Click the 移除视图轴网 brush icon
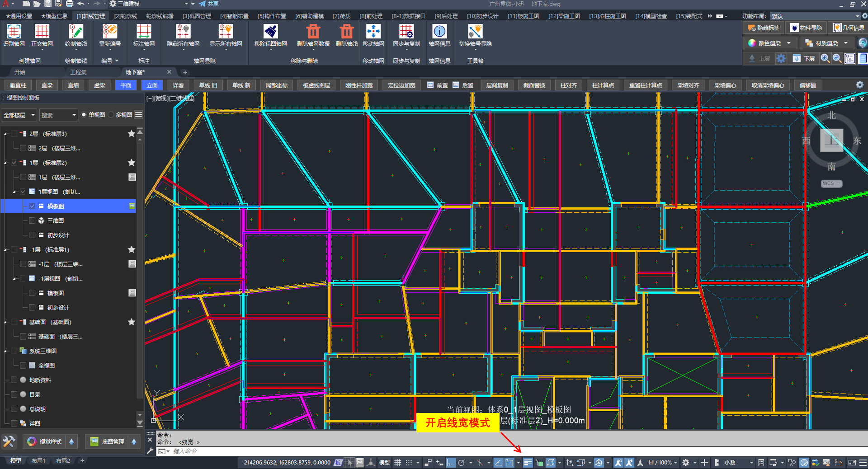Viewport: 868px width, 469px height. click(270, 33)
